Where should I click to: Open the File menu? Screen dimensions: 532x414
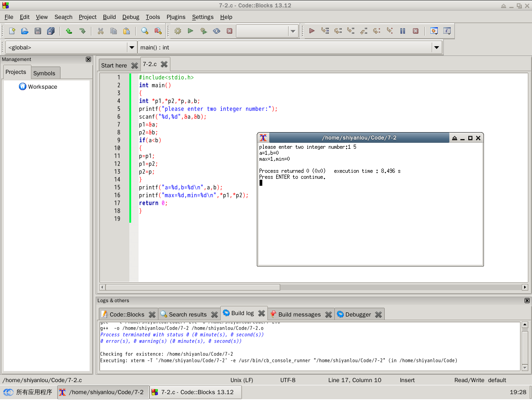9,17
